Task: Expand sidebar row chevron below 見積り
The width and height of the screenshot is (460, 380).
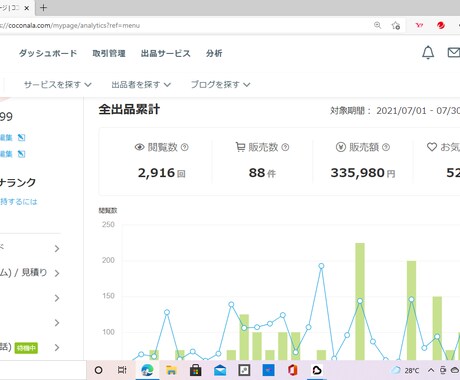Action: 57,298
